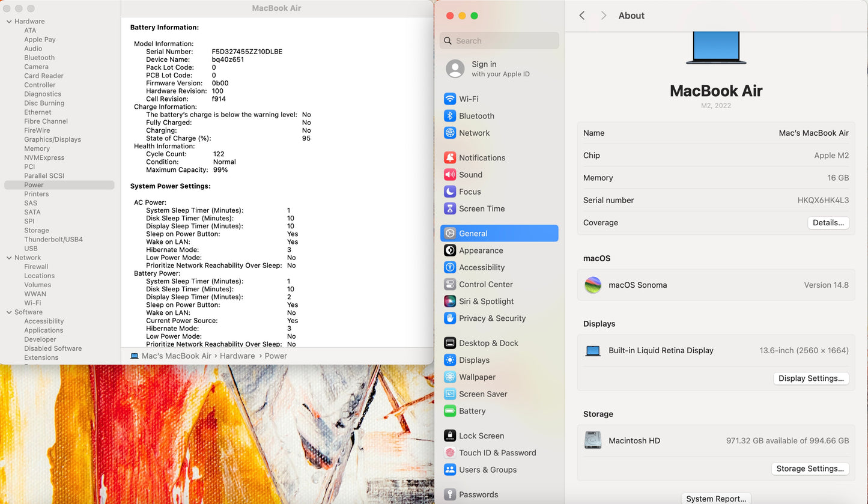Click the Siri & Spotlight icon
The height and width of the screenshot is (504, 868).
[450, 302]
